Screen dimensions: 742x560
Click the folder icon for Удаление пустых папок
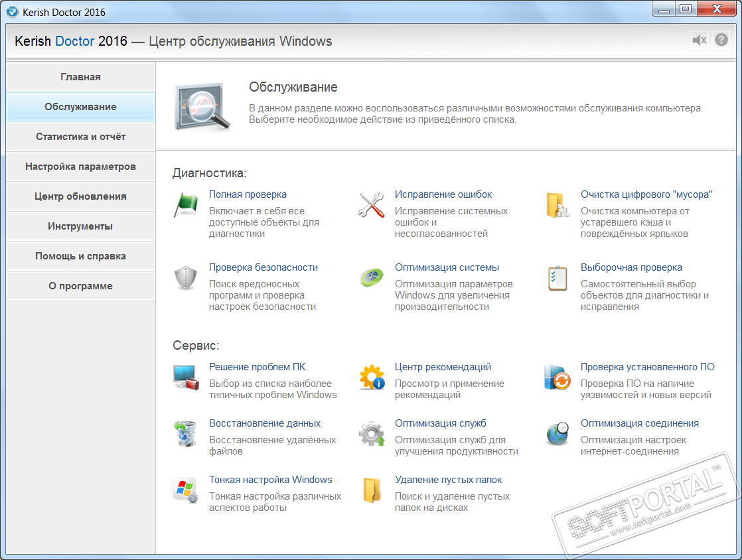pos(372,490)
